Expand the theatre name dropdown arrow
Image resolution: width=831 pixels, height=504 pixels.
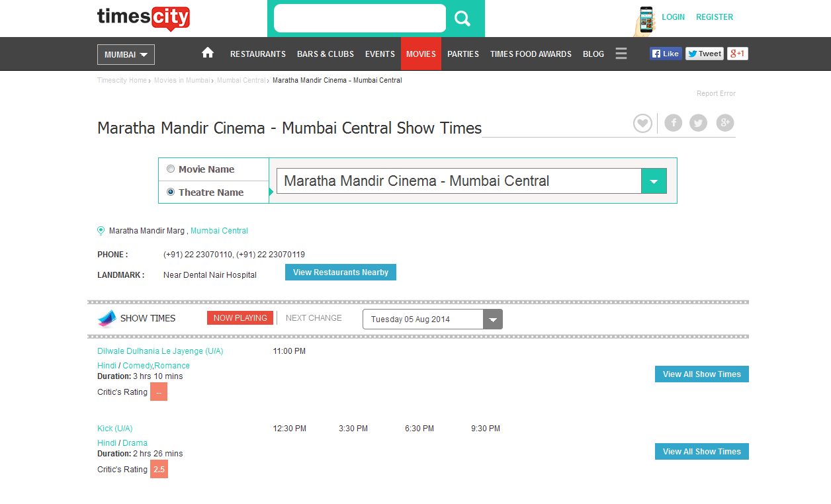pyautogui.click(x=654, y=181)
